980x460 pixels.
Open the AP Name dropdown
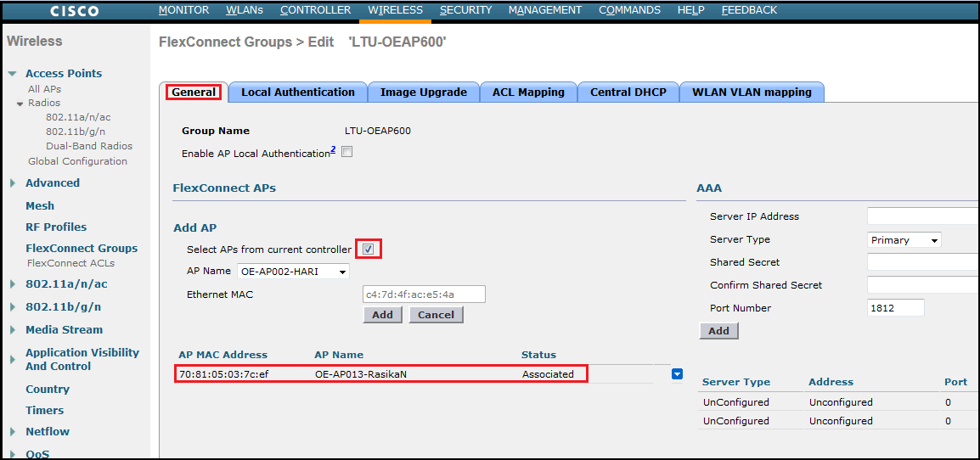292,272
